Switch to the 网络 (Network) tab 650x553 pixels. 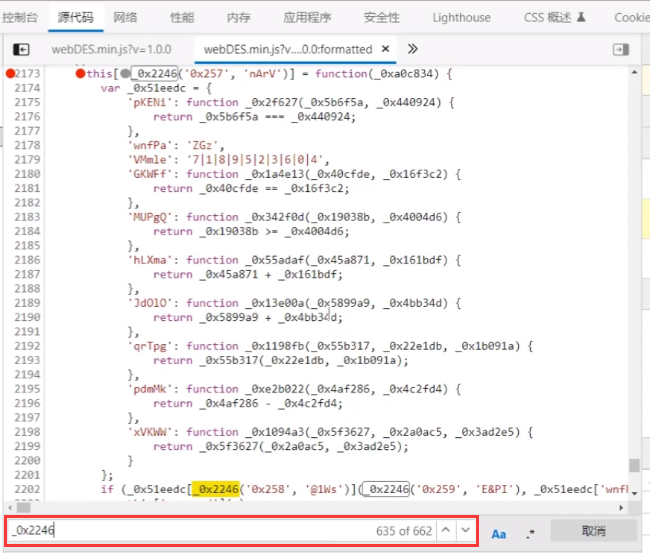click(125, 17)
